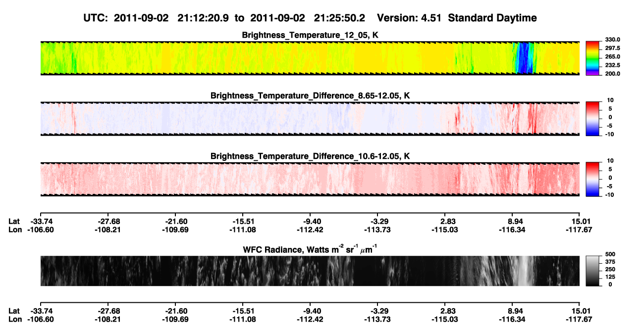644x330 pixels.
Task: Click the bright white cloud column in WFC Radiance
Action: tap(524, 271)
